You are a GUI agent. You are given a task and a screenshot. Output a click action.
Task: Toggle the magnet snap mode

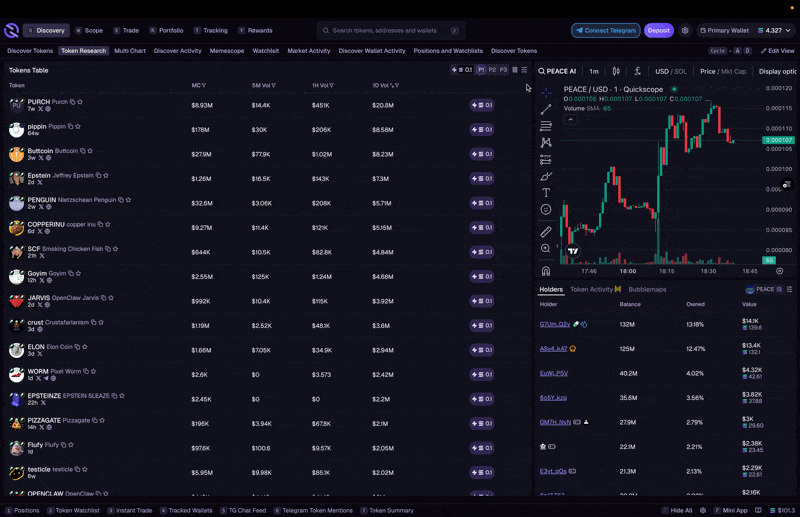coord(546,271)
